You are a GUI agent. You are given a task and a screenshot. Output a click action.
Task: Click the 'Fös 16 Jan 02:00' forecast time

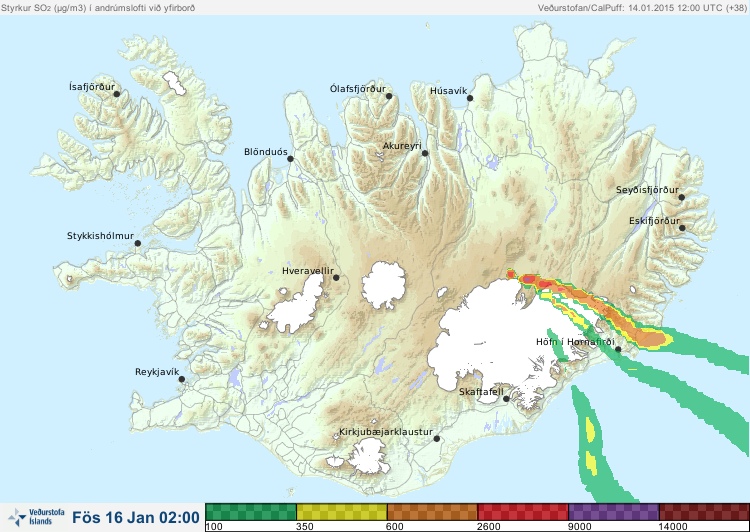136,517
